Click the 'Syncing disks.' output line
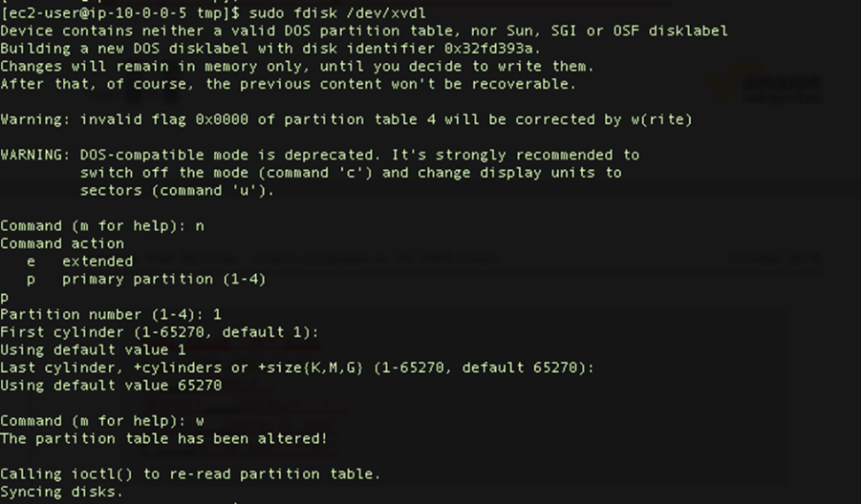This screenshot has height=504, width=861. coord(62,492)
